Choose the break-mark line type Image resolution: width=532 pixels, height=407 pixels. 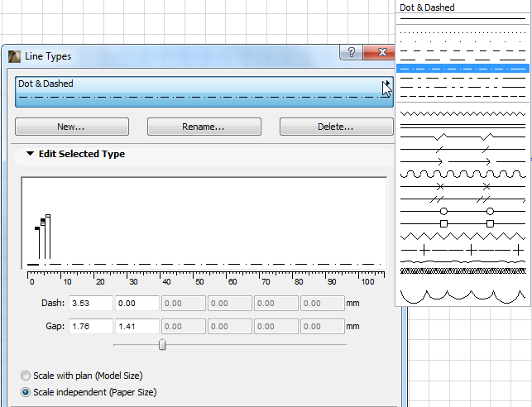point(463,136)
